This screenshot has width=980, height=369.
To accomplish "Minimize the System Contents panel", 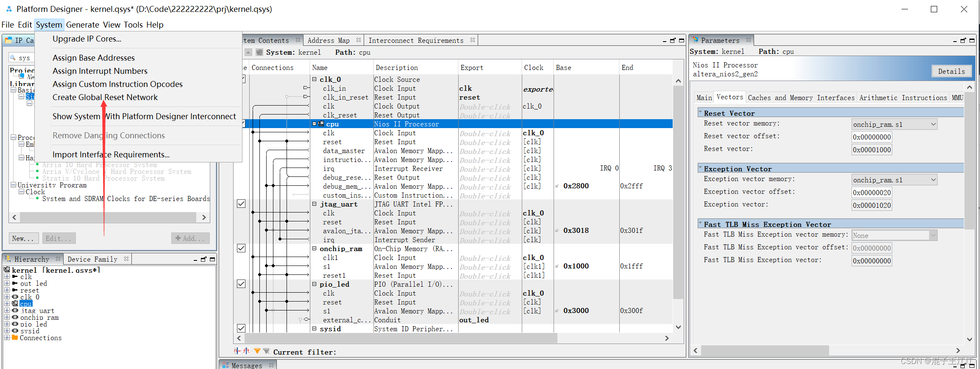I will point(665,41).
